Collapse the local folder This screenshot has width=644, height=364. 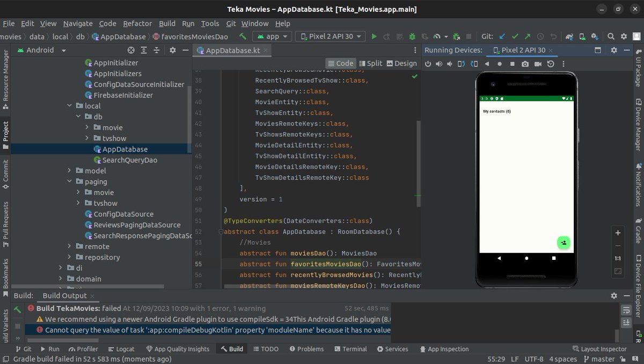[x=70, y=106]
